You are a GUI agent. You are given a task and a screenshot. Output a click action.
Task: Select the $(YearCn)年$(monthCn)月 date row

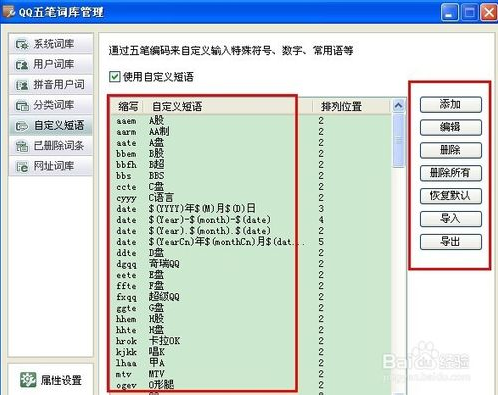pyautogui.click(x=250, y=242)
